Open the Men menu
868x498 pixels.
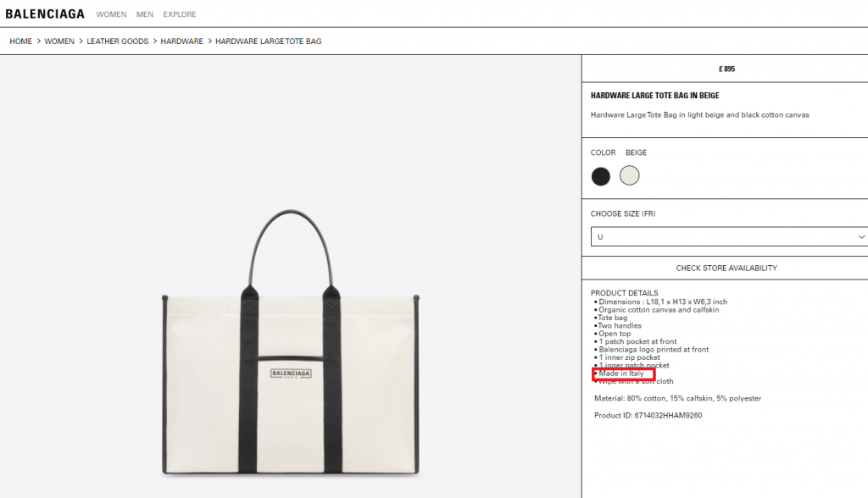145,14
